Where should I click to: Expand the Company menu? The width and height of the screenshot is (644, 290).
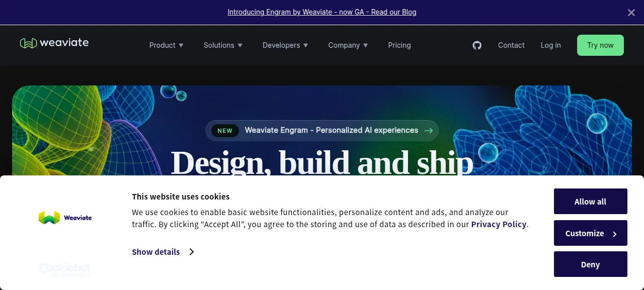[x=348, y=45]
